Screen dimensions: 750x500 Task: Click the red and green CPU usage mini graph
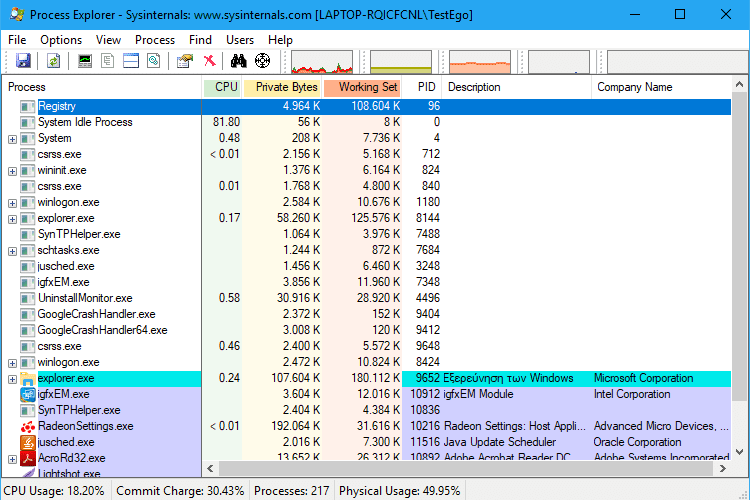coord(322,62)
